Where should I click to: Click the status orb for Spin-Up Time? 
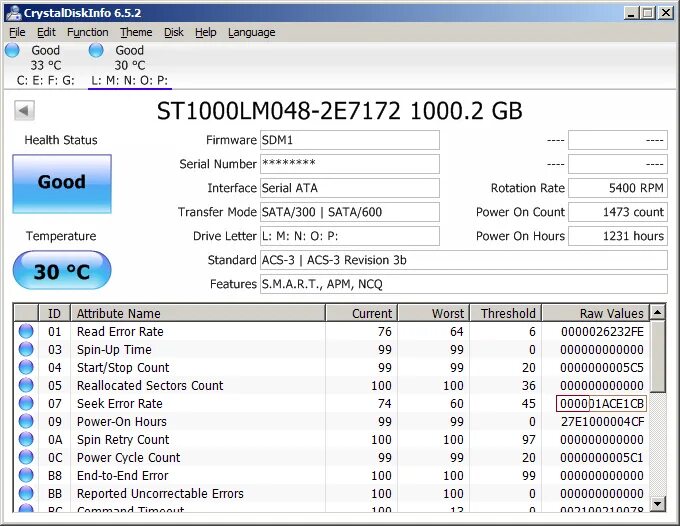[x=26, y=350]
